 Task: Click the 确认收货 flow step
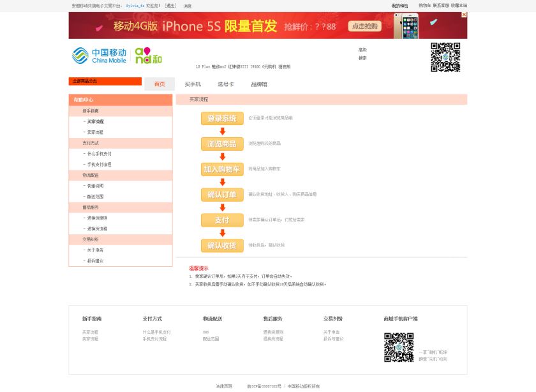coord(222,245)
